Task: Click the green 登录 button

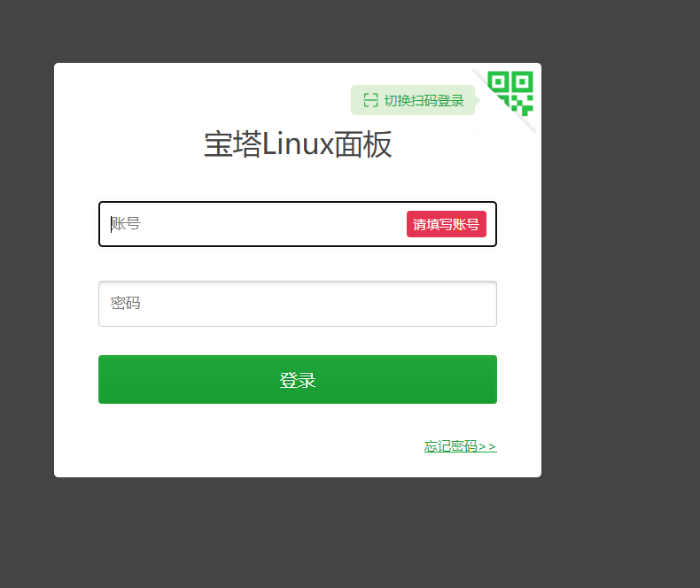Action: (298, 380)
